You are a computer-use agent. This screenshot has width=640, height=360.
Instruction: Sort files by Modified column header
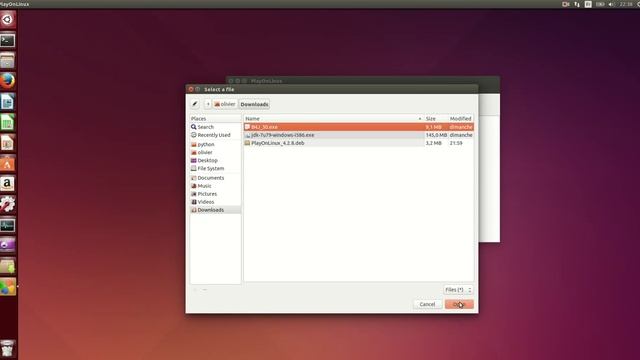click(x=461, y=118)
